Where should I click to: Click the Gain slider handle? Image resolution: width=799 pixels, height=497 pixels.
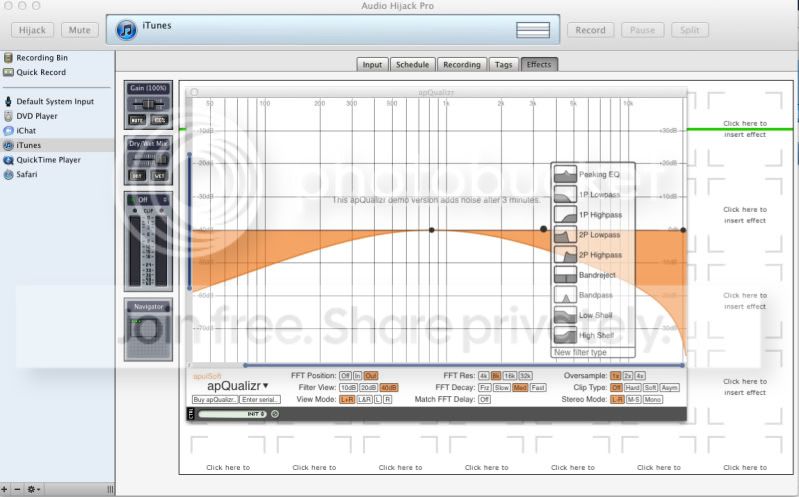click(148, 104)
